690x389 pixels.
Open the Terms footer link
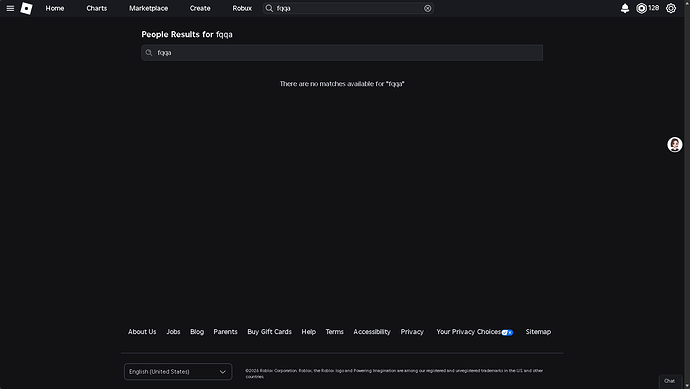pyautogui.click(x=334, y=332)
